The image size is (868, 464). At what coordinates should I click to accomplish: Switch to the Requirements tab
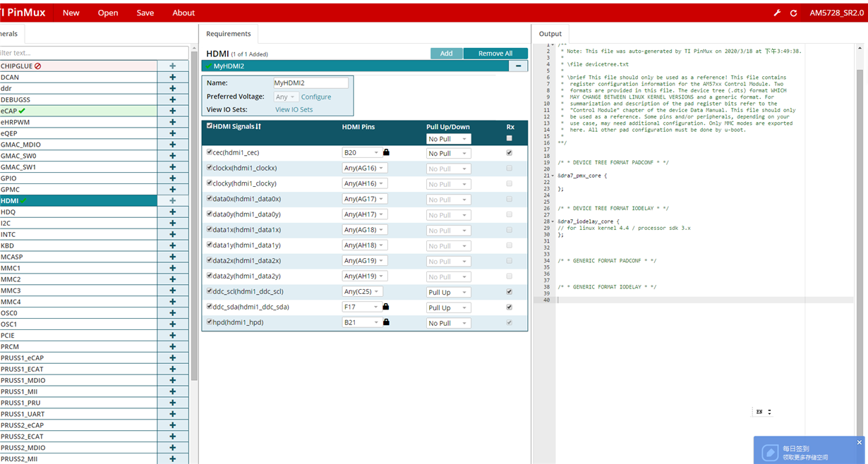229,33
